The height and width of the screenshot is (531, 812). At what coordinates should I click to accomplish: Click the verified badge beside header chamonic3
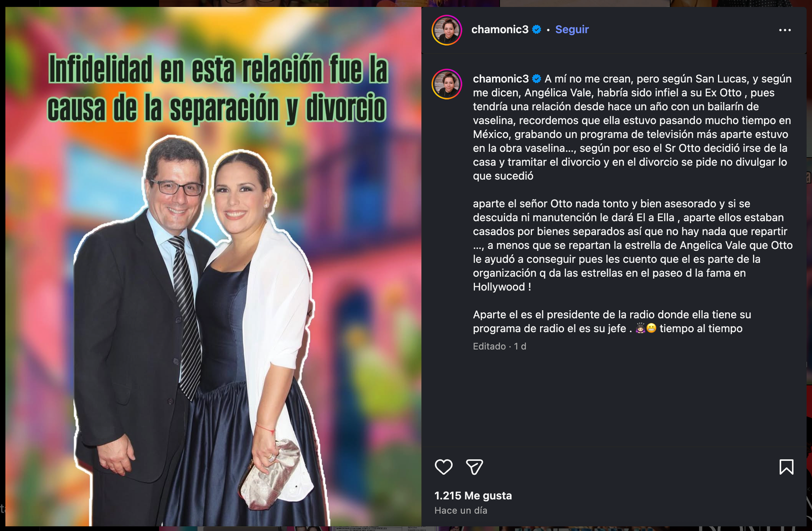click(536, 29)
